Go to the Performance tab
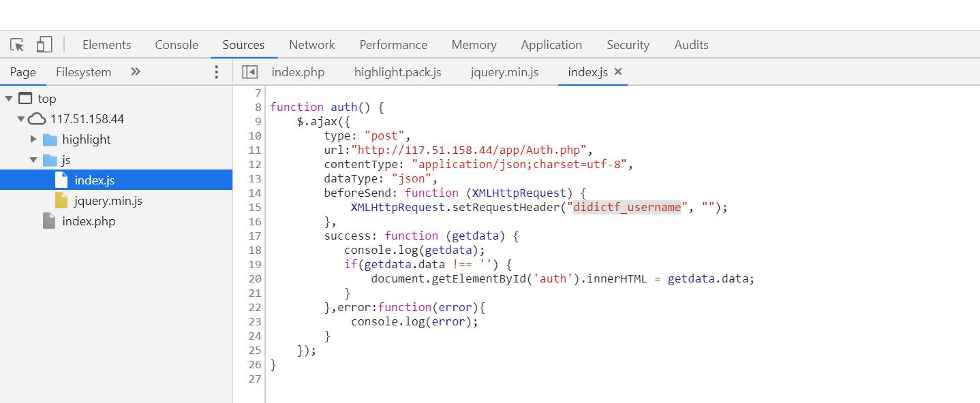 click(x=393, y=45)
